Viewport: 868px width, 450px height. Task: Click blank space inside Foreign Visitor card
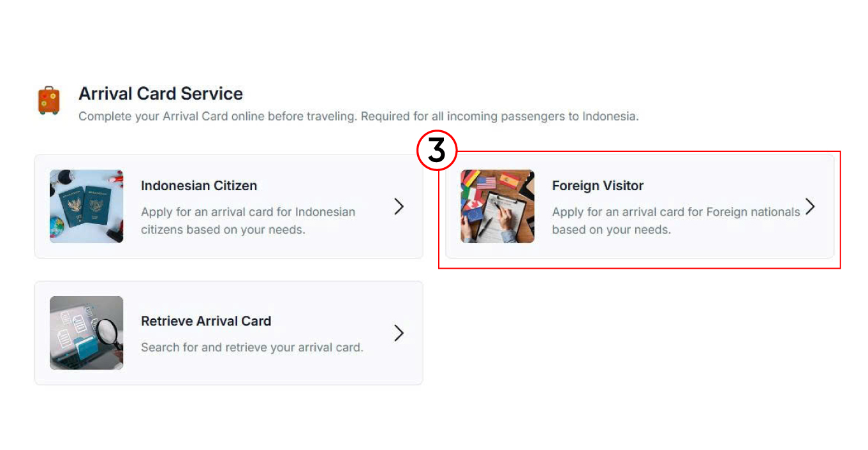(733, 246)
